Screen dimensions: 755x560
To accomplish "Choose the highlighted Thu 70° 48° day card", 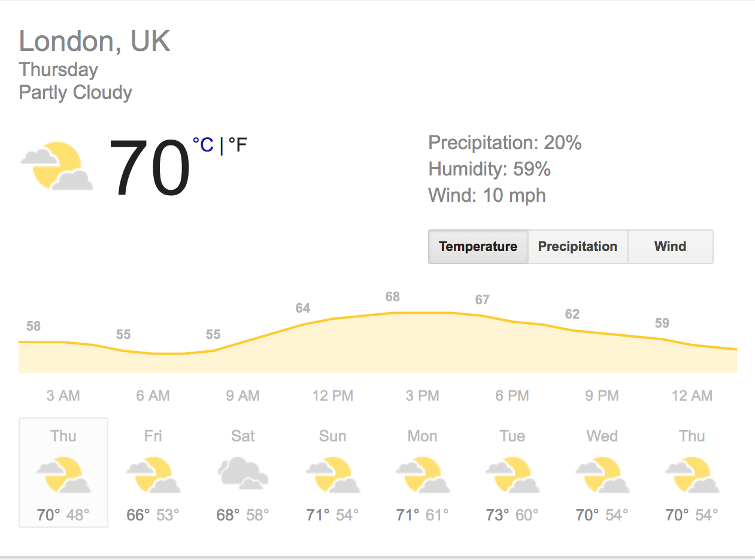I will (63, 473).
